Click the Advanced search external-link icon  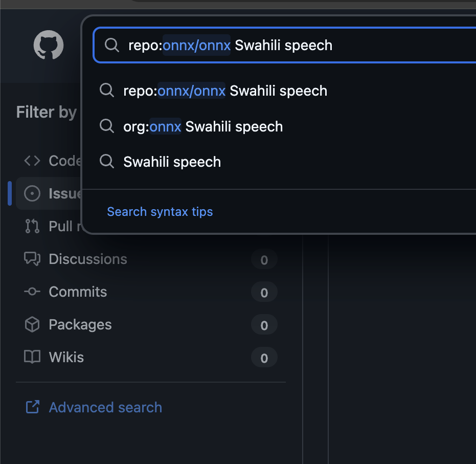(32, 407)
